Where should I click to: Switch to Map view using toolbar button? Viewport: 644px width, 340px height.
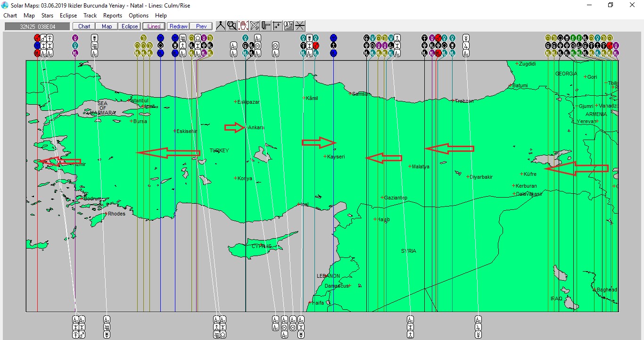pos(107,26)
